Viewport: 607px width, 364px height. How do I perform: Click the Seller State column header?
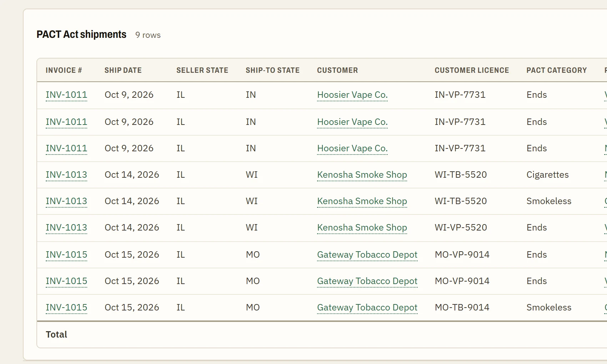202,70
